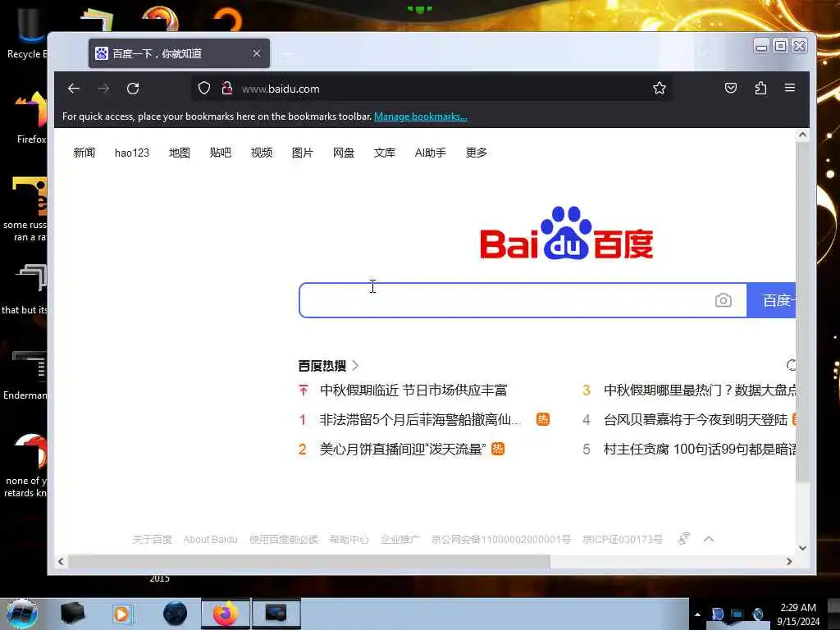
Task: Click the vertical scrollbar up arrow
Action: tap(802, 135)
